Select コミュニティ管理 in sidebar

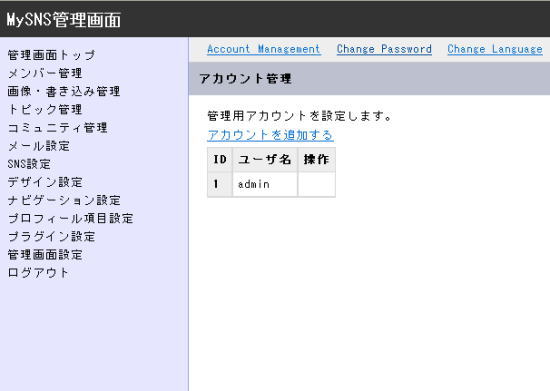pyautogui.click(x=58, y=128)
